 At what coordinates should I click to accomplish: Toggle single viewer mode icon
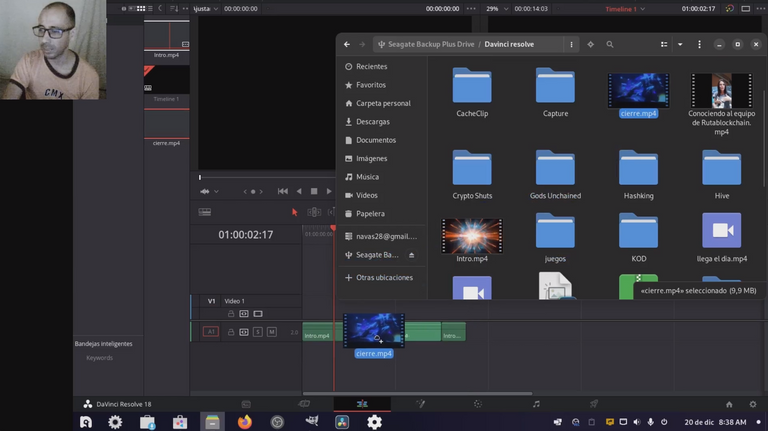(x=745, y=9)
